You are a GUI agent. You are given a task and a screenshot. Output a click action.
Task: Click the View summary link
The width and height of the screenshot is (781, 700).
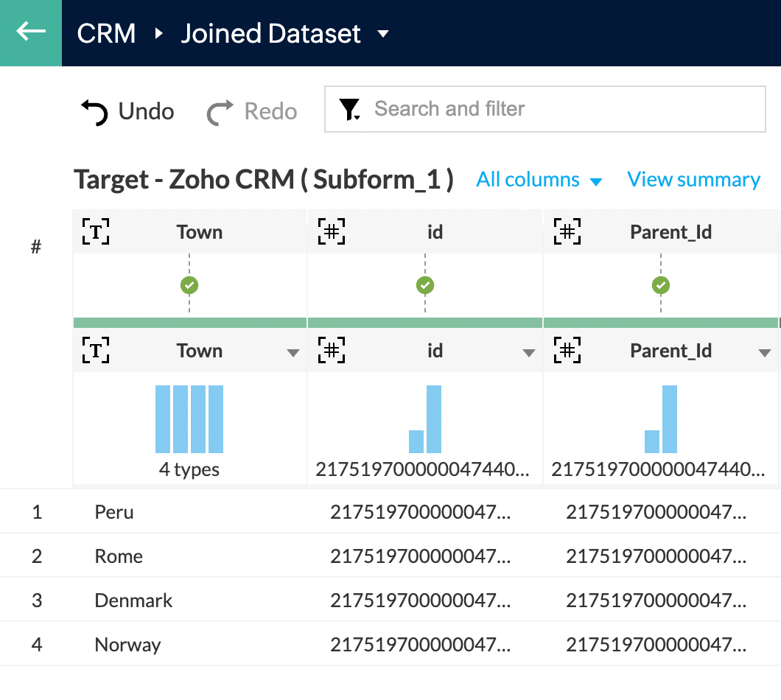point(693,180)
